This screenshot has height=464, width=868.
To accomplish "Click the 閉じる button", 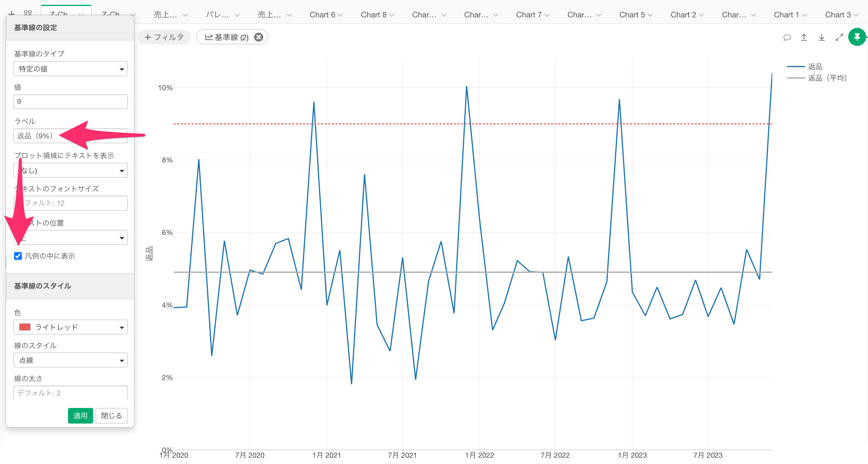I will (111, 415).
